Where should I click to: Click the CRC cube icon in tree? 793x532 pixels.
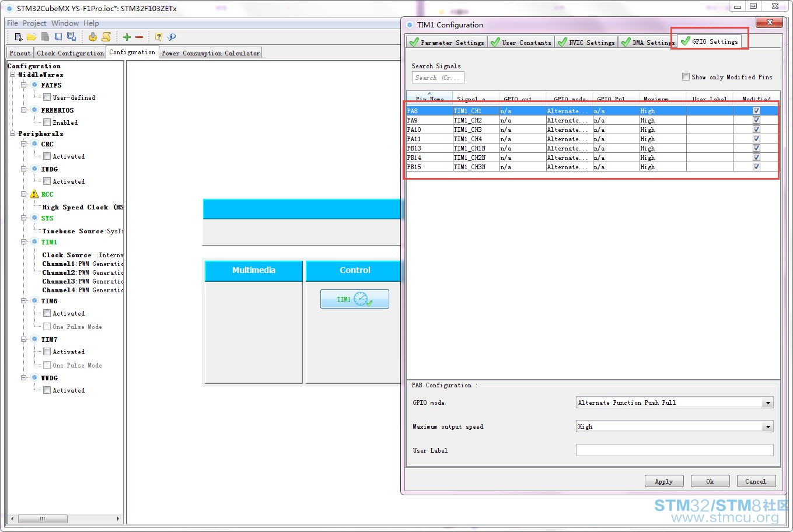34,144
